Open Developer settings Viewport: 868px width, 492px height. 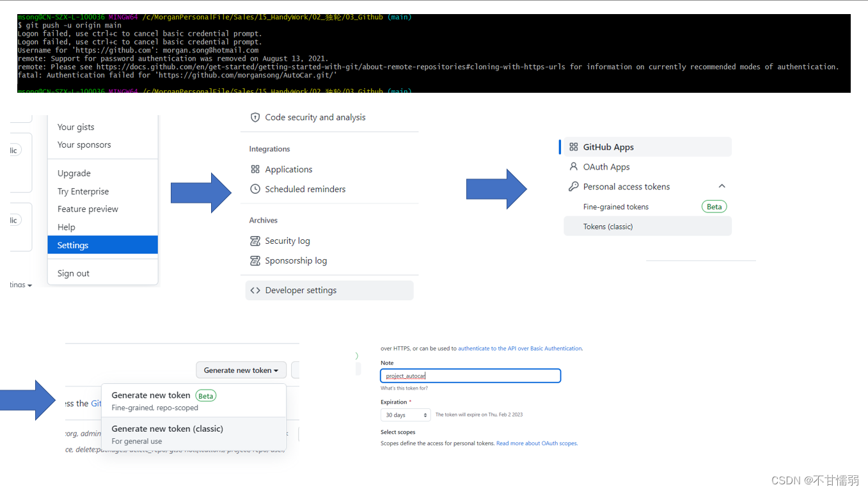click(329, 290)
